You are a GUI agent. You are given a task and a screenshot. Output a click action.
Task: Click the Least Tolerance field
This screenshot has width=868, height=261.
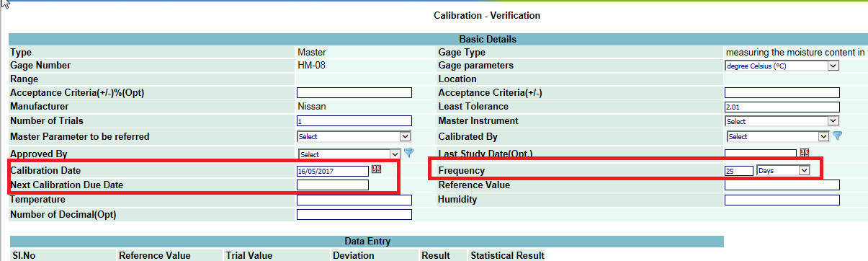click(x=782, y=106)
